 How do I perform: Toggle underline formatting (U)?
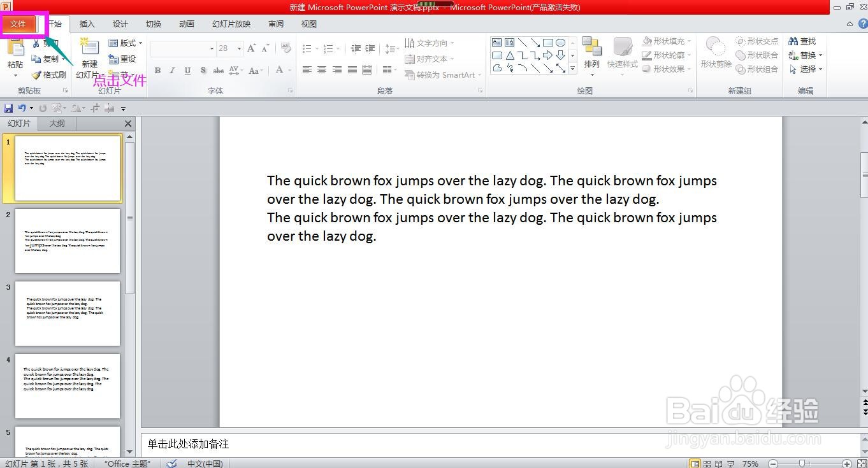pos(187,71)
